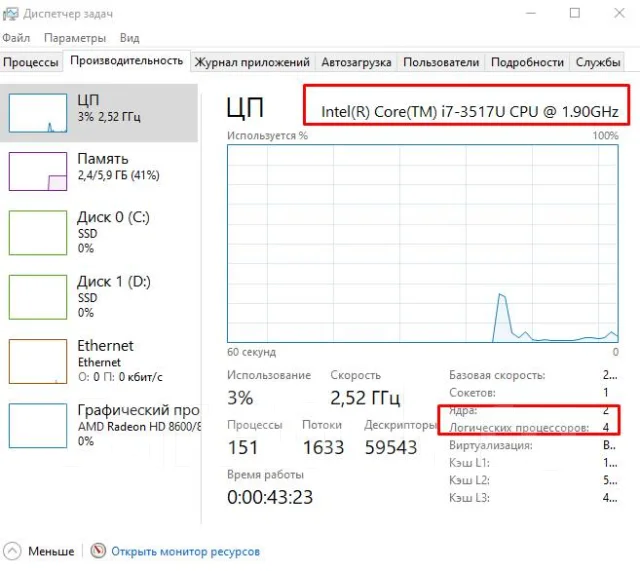
Task: Open the Параметры menu
Action: [75, 38]
